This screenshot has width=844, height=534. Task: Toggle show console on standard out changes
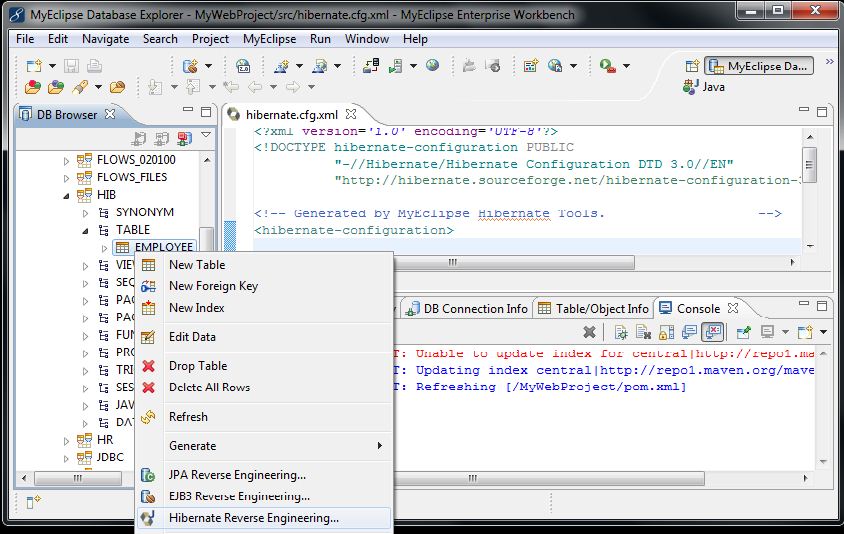click(x=690, y=332)
